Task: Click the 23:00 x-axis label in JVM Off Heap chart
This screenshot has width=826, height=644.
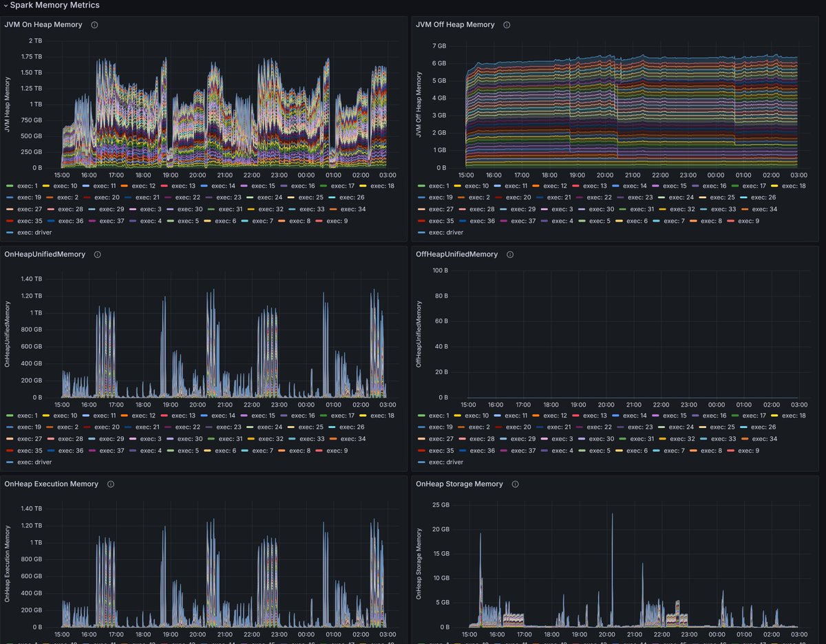Action: [688, 175]
